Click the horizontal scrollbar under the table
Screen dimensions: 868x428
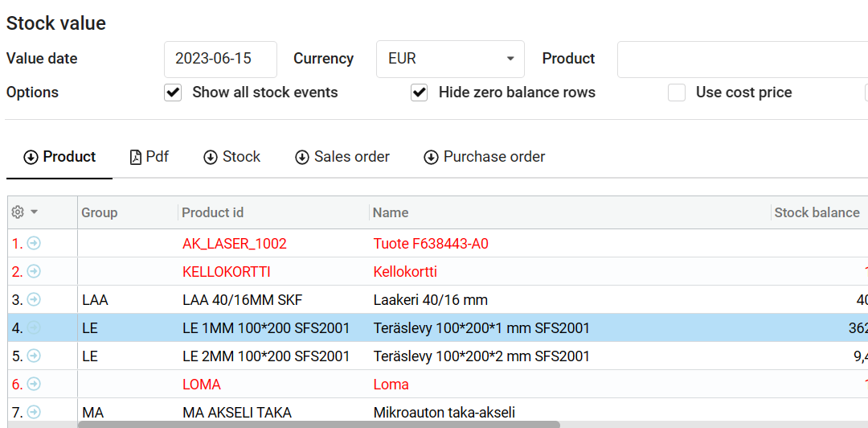[319, 424]
